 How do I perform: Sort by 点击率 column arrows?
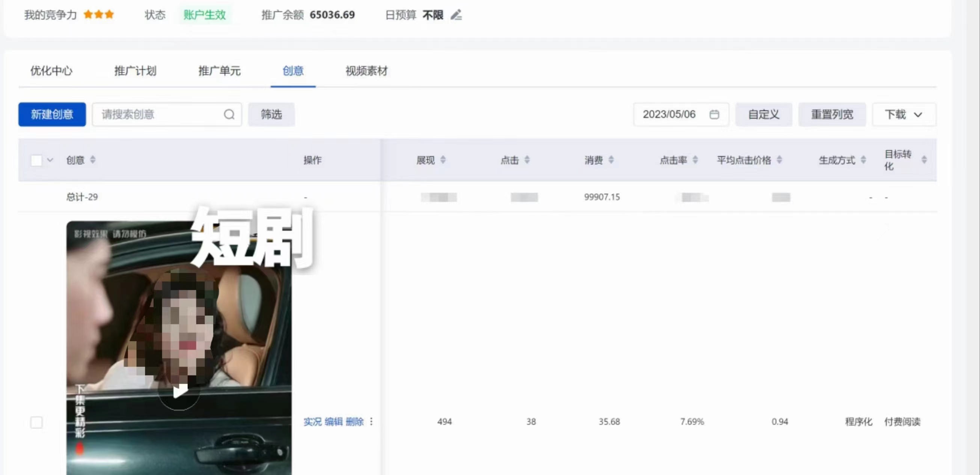point(695,160)
